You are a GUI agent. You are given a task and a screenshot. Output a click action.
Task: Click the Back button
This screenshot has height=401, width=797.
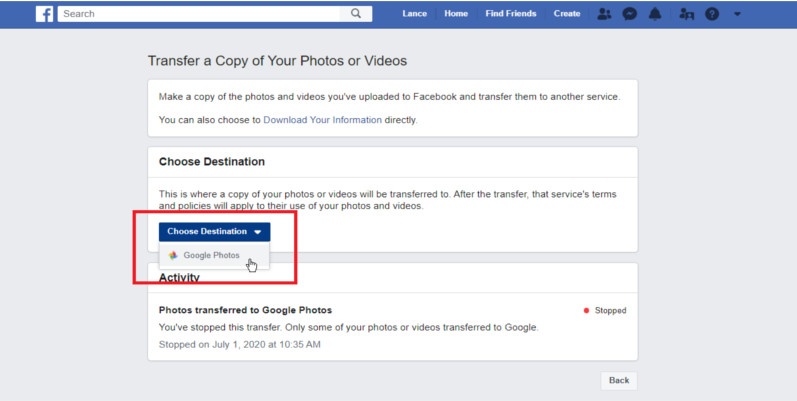click(x=619, y=380)
